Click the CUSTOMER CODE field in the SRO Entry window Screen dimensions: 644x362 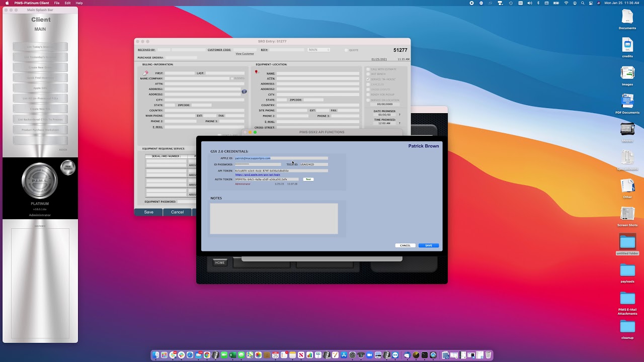(x=245, y=50)
